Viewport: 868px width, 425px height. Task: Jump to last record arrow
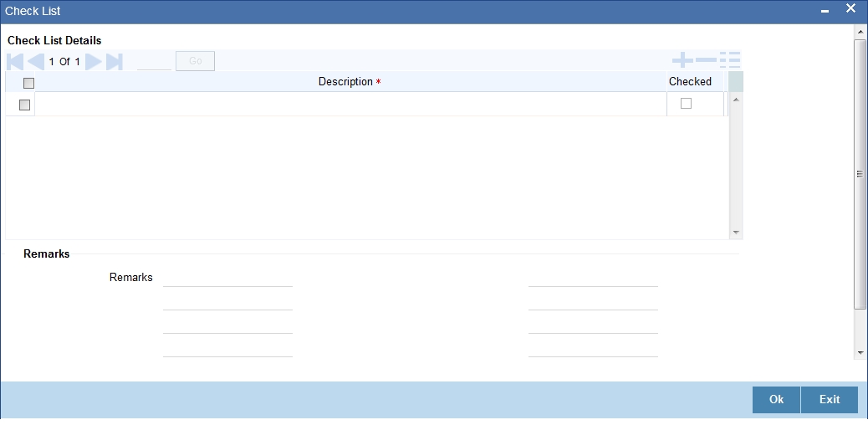[114, 61]
